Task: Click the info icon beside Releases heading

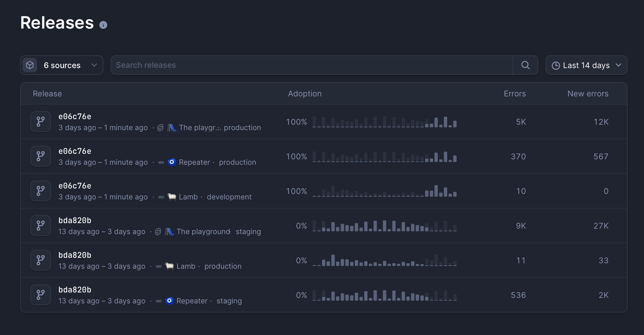Action: pyautogui.click(x=103, y=25)
